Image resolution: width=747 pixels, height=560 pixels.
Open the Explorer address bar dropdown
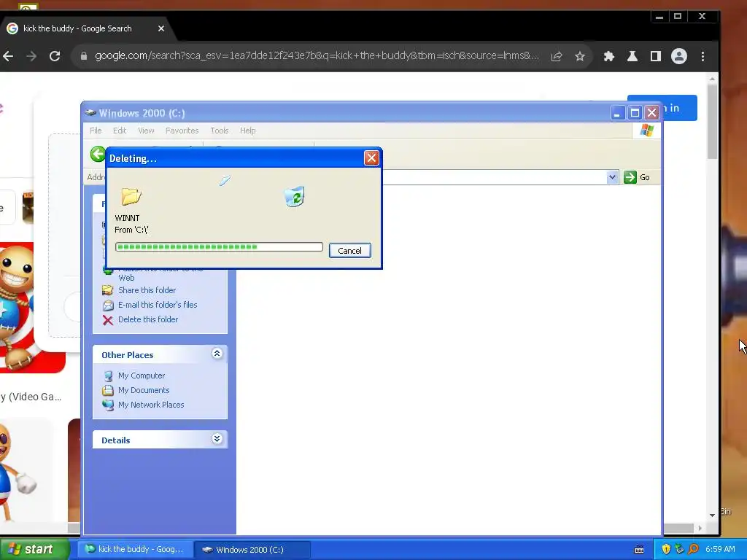click(612, 177)
